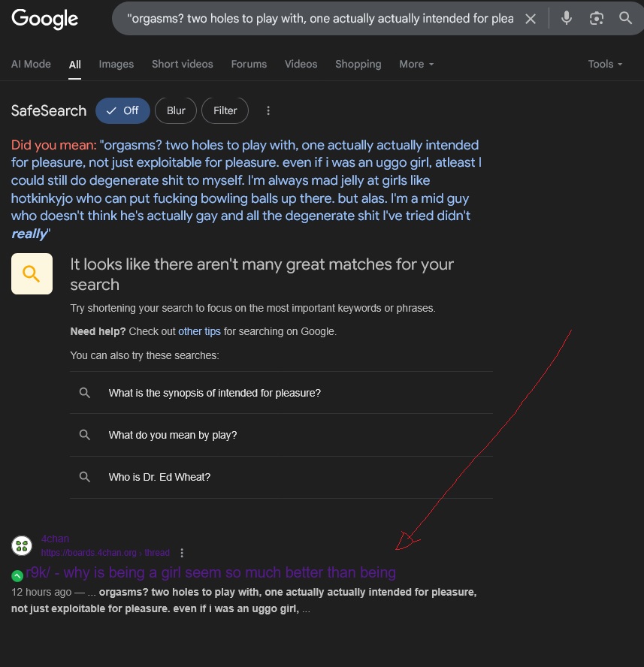Click inside the search query field
The height and width of the screenshot is (667, 644).
click(320, 19)
